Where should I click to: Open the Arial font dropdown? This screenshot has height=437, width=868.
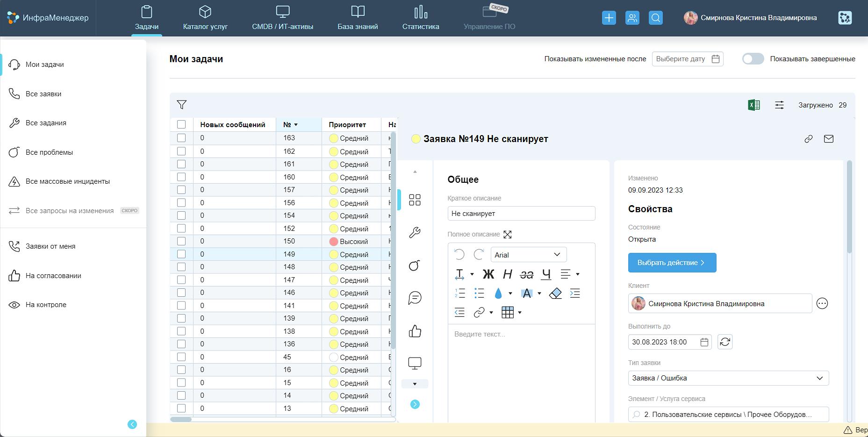point(528,255)
